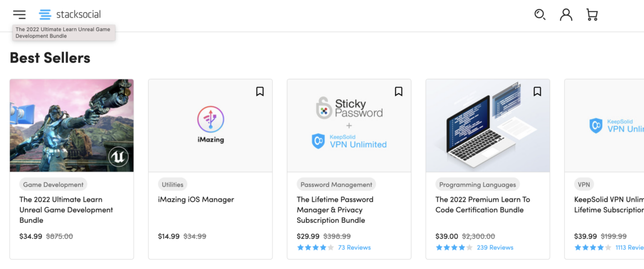
Task: Select the VPN category tag
Action: (x=584, y=185)
